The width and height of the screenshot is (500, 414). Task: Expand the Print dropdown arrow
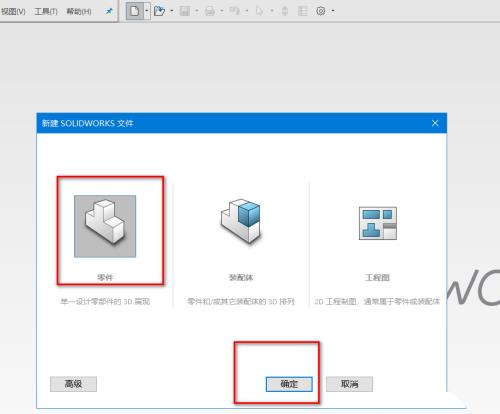(x=222, y=11)
